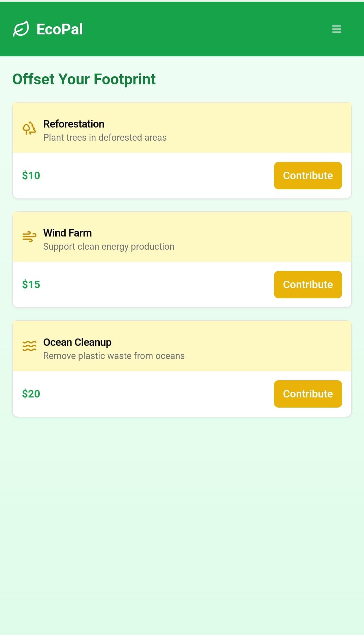Click the 'Support clean energy production' text
This screenshot has height=635, width=364.
pos(109,247)
